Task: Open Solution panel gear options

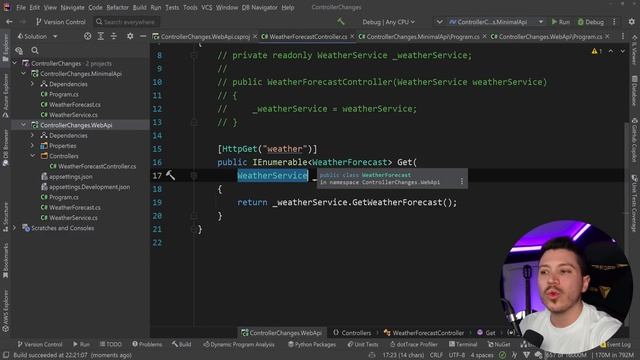Action: (x=130, y=36)
